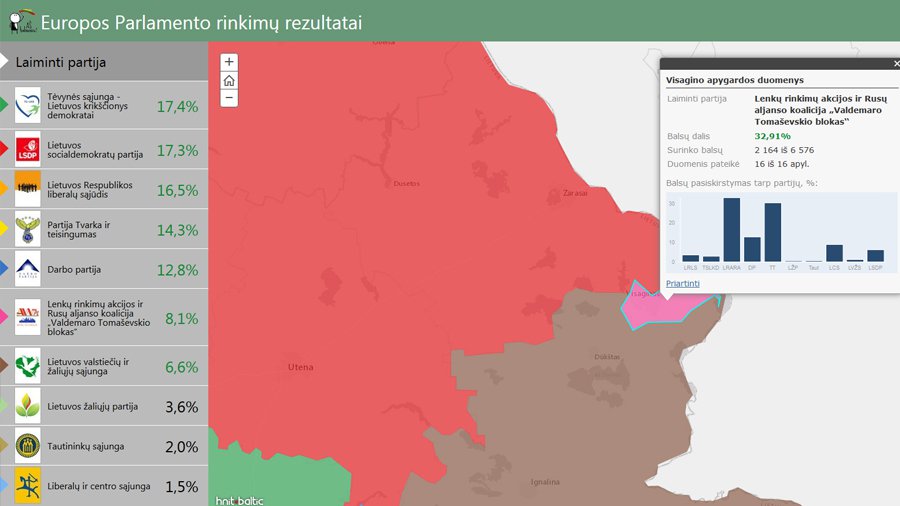The height and width of the screenshot is (506, 900).
Task: Click the Lenkų rinkimų akcijos party logo
Action: [28, 318]
